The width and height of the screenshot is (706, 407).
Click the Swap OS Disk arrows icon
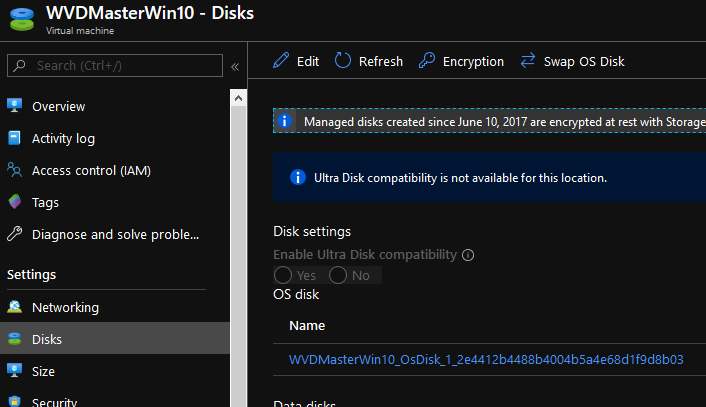click(x=528, y=60)
